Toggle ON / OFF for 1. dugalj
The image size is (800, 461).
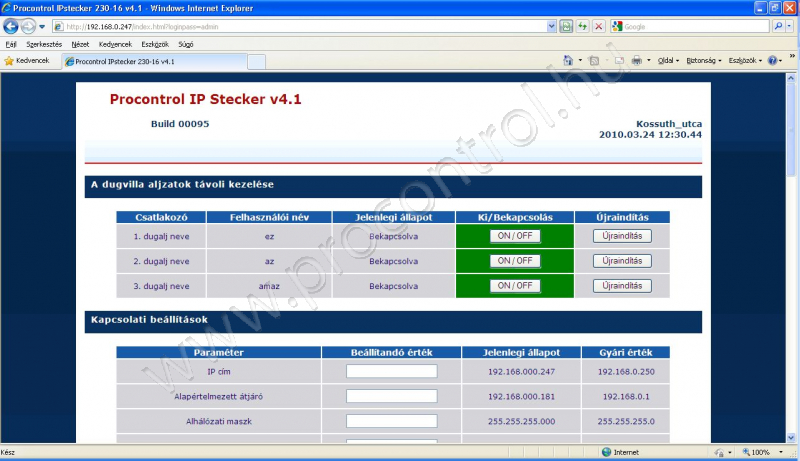(x=515, y=236)
